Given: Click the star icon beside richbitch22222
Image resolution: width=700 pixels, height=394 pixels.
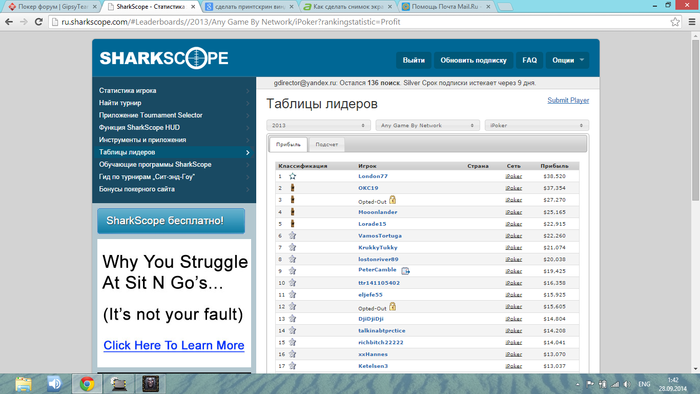Looking at the screenshot, I should (x=292, y=342).
